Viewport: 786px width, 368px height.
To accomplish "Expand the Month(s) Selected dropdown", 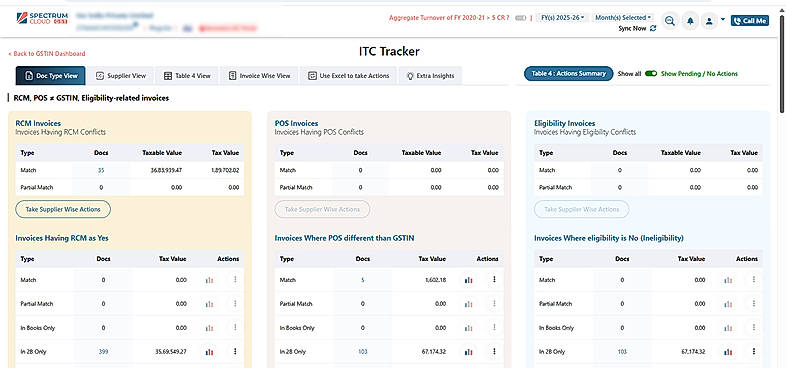I will point(623,18).
